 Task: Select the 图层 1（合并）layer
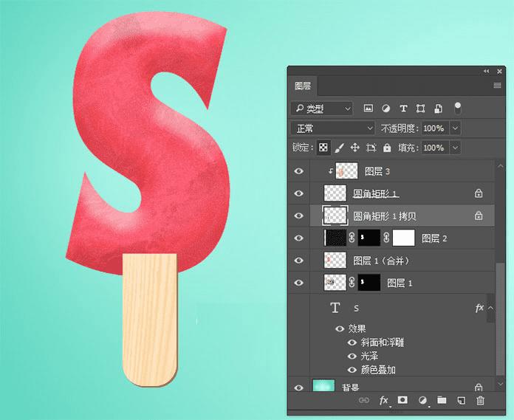pos(402,261)
